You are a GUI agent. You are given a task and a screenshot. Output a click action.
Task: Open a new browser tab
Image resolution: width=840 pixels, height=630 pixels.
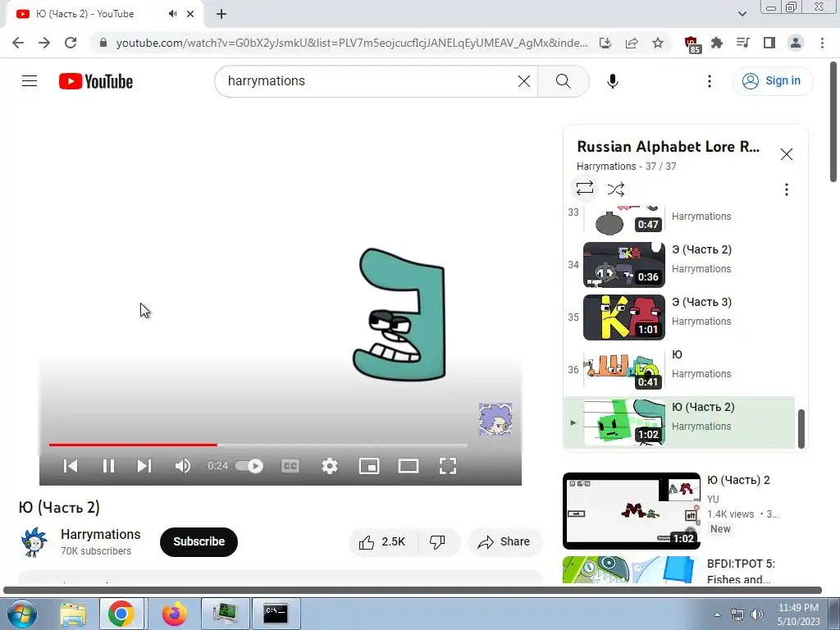[221, 14]
